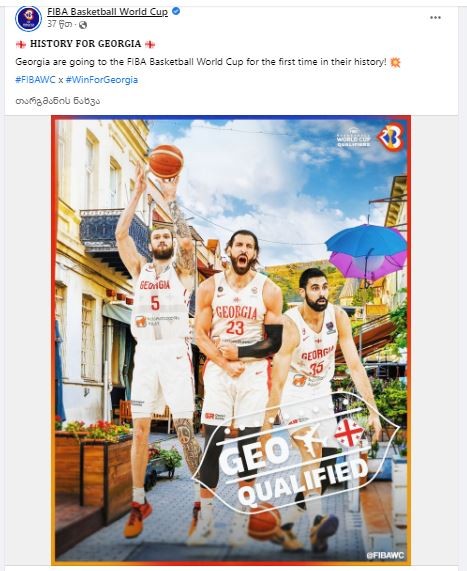This screenshot has width=467, height=571.
Task: Click the @FIBAWC watermark on the poster
Action: [385, 555]
